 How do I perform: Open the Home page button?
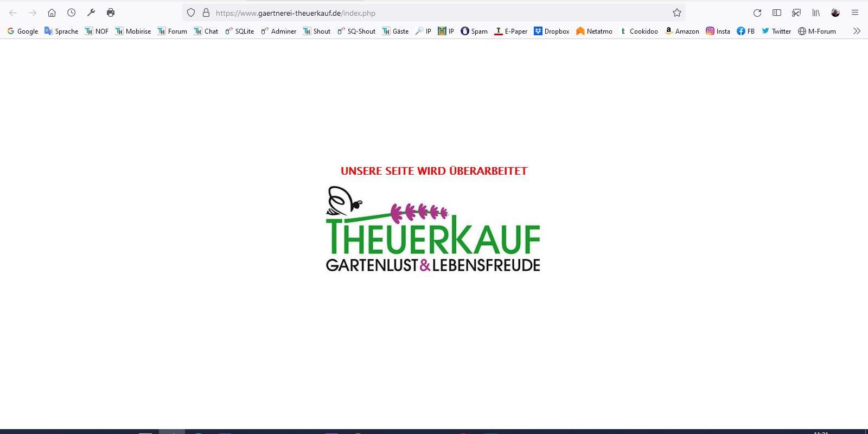point(52,12)
